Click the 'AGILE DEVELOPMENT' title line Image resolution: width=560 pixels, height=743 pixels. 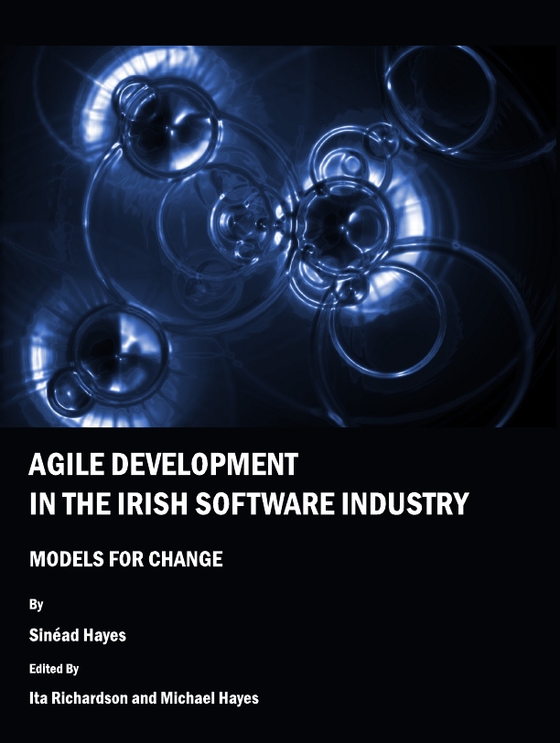(x=163, y=465)
